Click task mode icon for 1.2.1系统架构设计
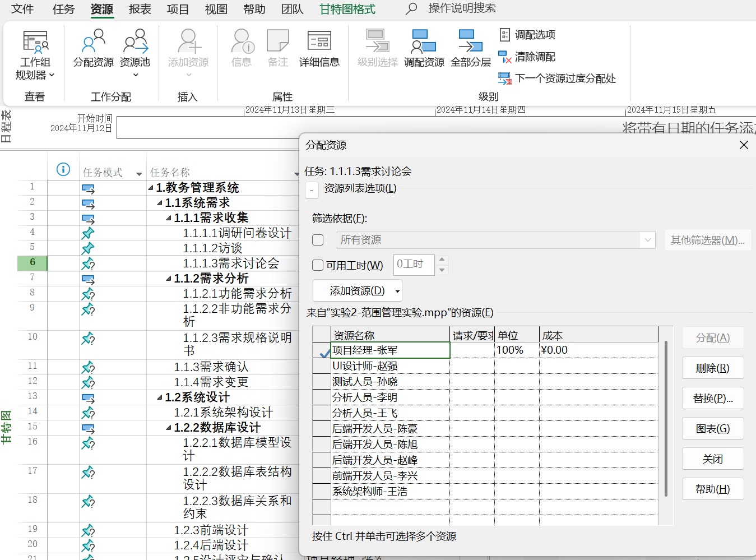The width and height of the screenshot is (756, 560). click(x=88, y=413)
